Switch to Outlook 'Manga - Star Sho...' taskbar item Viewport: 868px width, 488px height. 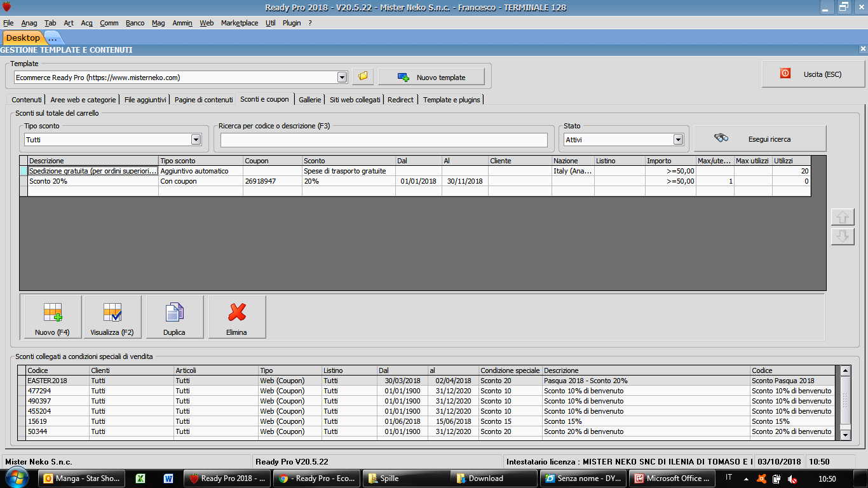coord(81,478)
